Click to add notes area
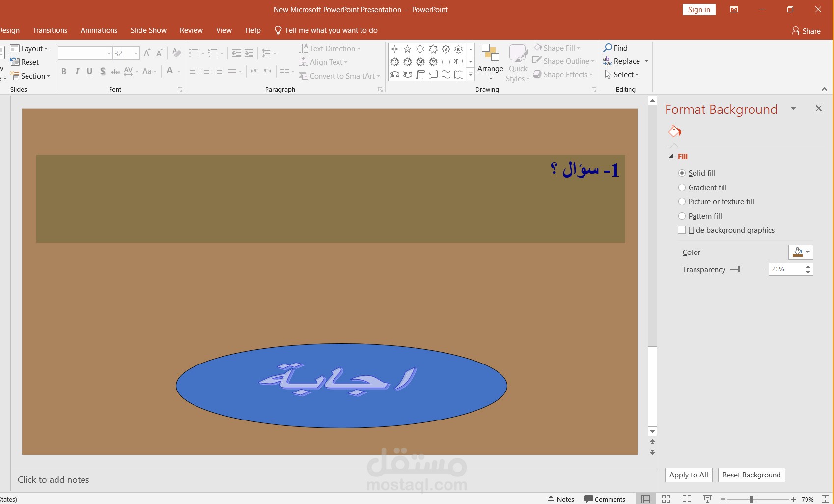834x504 pixels. pyautogui.click(x=54, y=479)
